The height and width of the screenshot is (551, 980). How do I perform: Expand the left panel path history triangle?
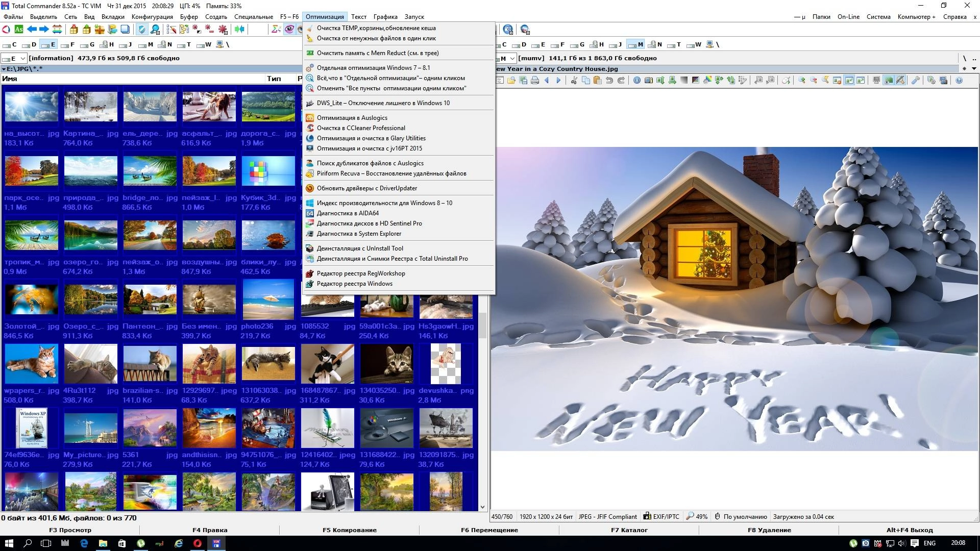pyautogui.click(x=4, y=69)
